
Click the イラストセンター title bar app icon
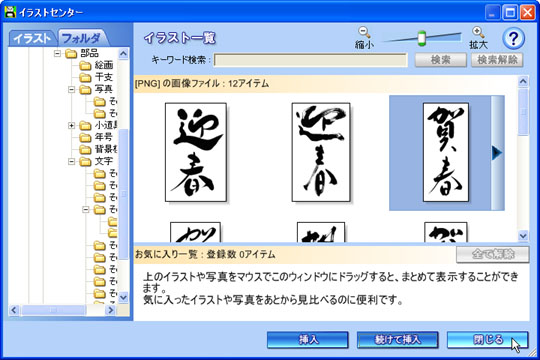(10, 12)
